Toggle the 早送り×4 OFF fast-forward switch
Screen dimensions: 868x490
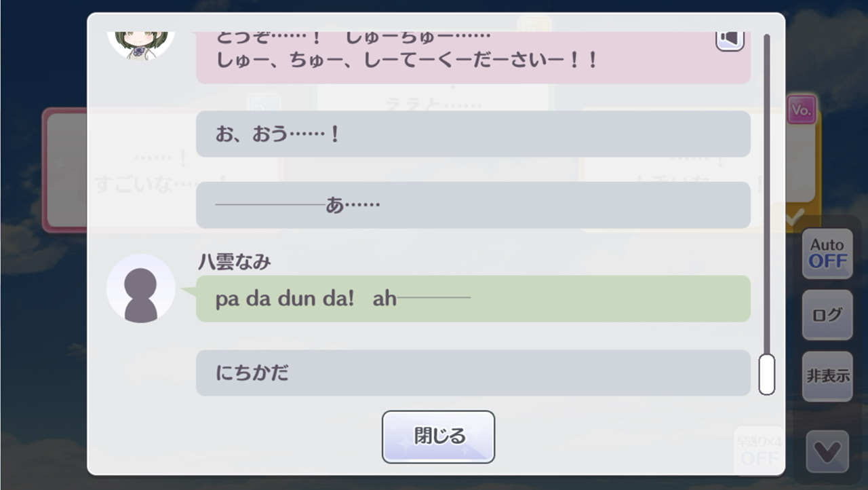click(758, 451)
